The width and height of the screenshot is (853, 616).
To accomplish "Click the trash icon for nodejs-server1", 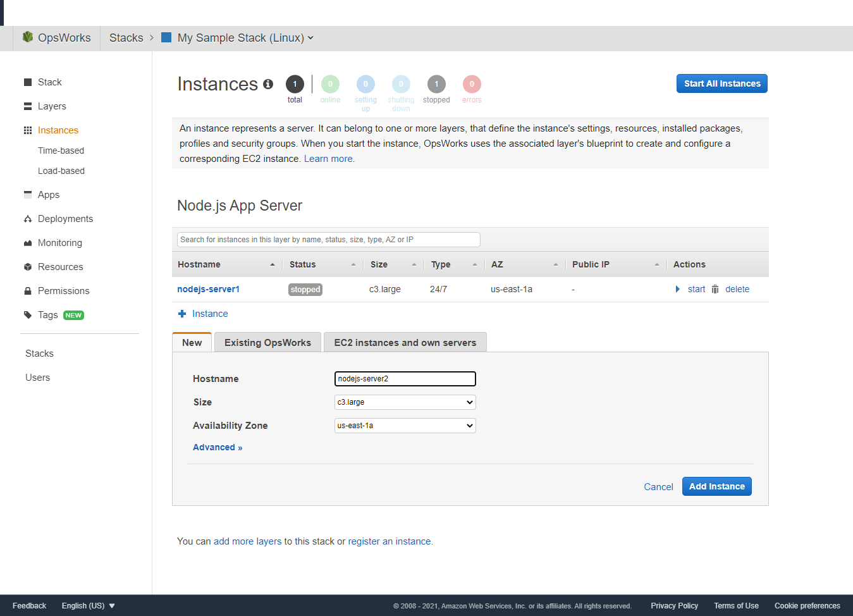I will pyautogui.click(x=715, y=289).
